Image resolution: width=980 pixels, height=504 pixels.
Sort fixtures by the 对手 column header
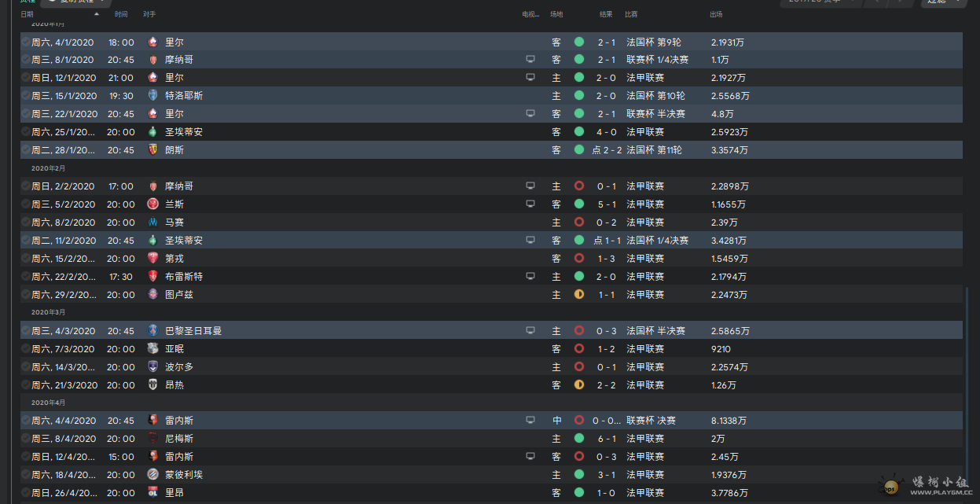pos(149,14)
